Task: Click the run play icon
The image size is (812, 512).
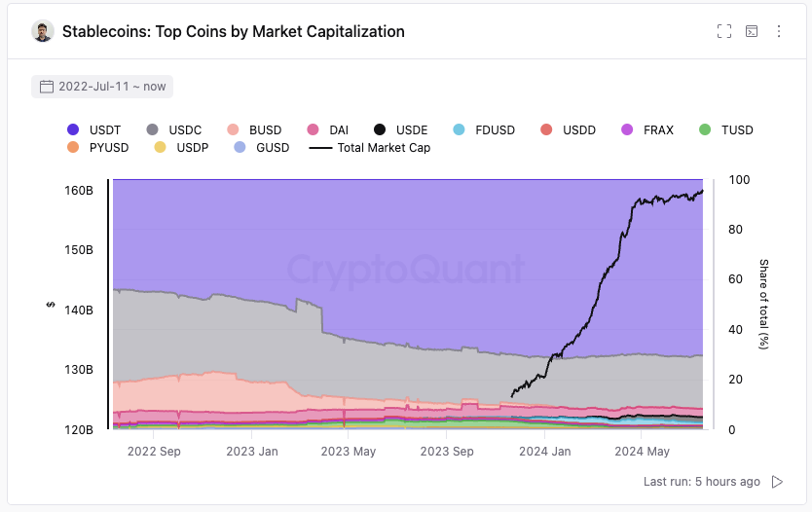Action: pyautogui.click(x=777, y=482)
